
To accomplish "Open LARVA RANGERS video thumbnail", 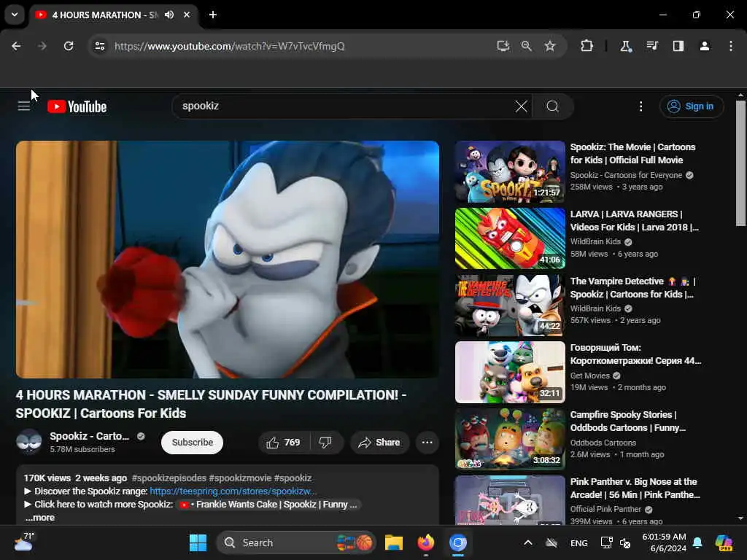I will point(510,238).
